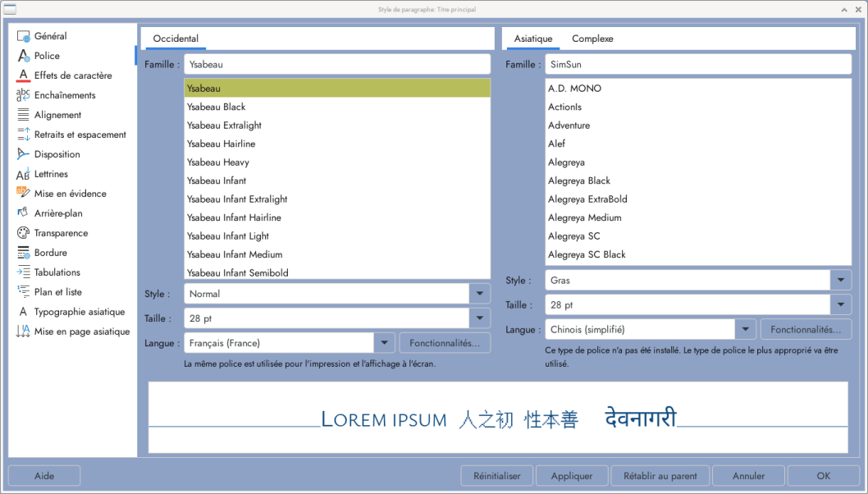This screenshot has height=494, width=868.
Task: Select the Effets de caractère icon
Action: (23, 75)
